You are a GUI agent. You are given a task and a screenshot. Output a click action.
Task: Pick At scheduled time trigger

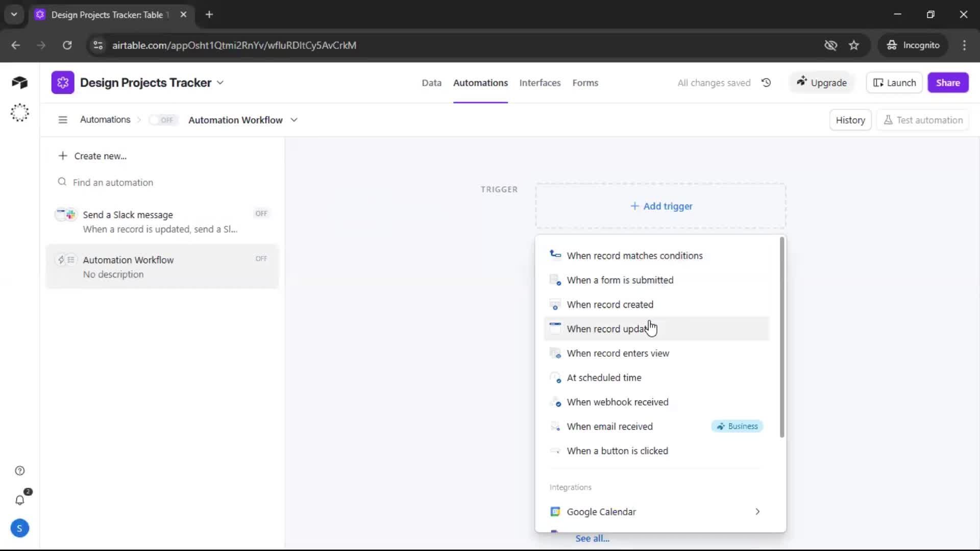tap(656, 378)
